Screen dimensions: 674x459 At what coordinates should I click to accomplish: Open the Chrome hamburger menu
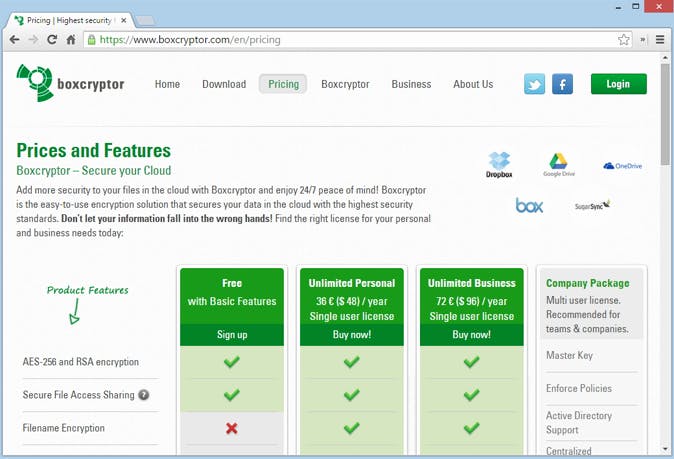point(660,40)
